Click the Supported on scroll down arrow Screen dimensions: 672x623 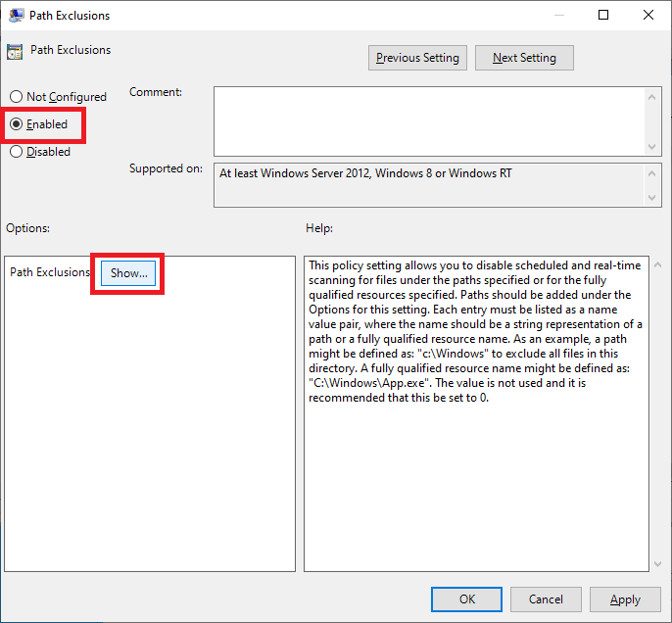point(653,199)
